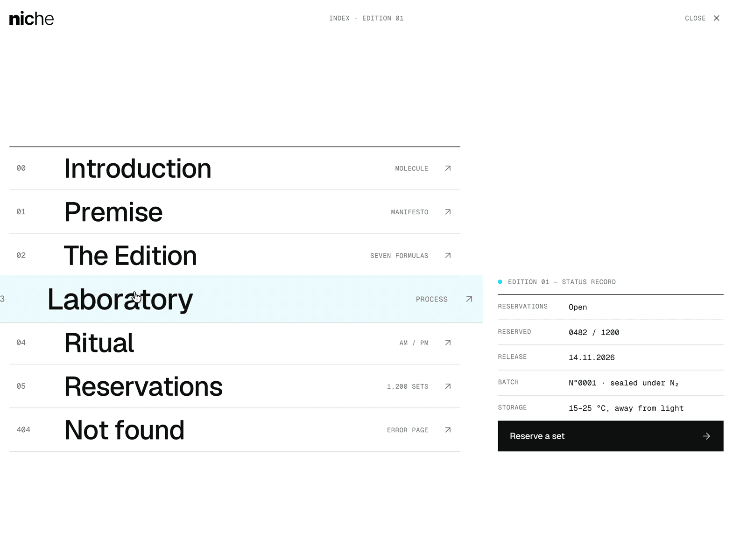Click the arrow icon beside ERROR PAGE
This screenshot has height=560, width=747.
pyautogui.click(x=448, y=430)
